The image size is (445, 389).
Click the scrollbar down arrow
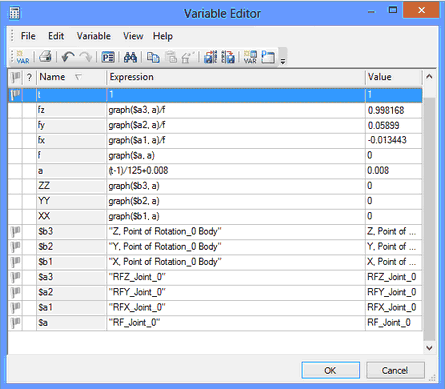point(429,348)
